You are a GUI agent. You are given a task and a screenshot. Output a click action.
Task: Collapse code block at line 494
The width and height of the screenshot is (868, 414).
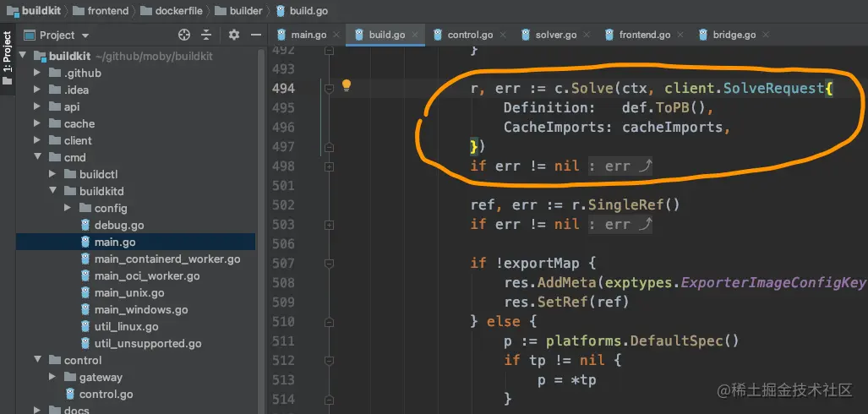tap(329, 89)
